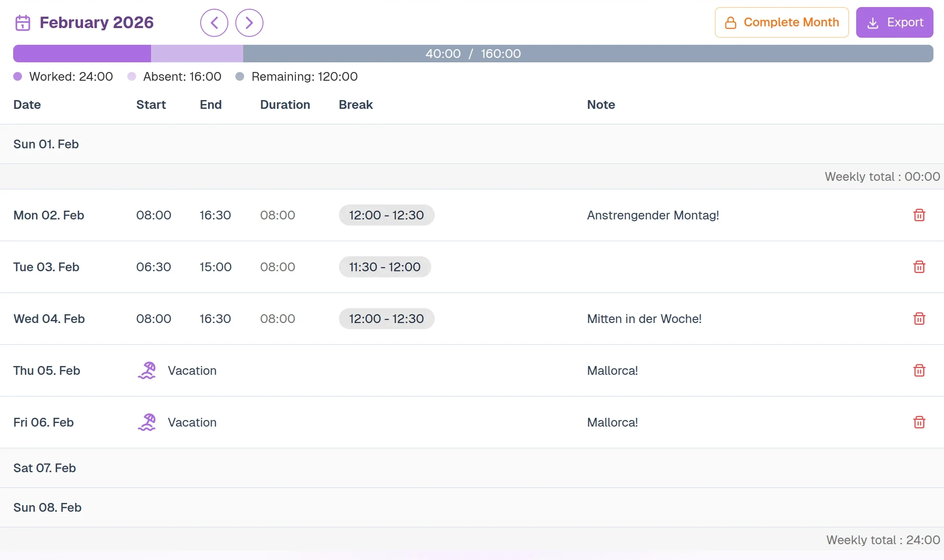Delete the Mon 02. Feb entry
Image resolution: width=944 pixels, height=560 pixels.
coord(919,215)
